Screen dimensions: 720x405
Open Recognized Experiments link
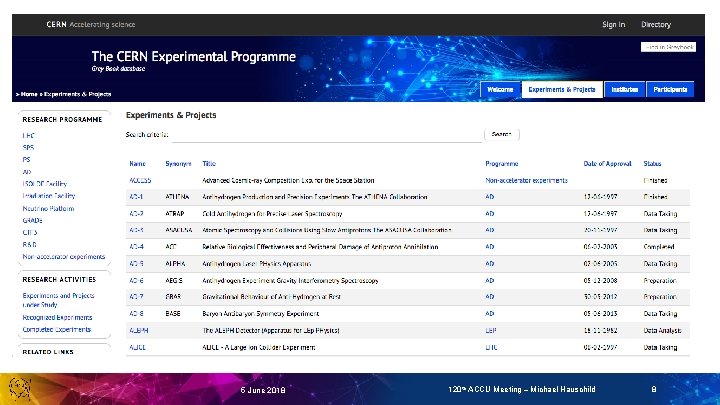point(57,317)
